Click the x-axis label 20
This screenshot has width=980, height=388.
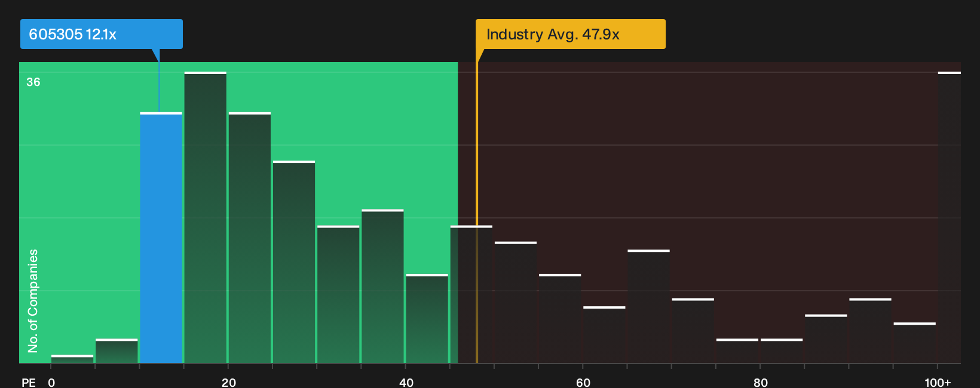click(x=229, y=382)
